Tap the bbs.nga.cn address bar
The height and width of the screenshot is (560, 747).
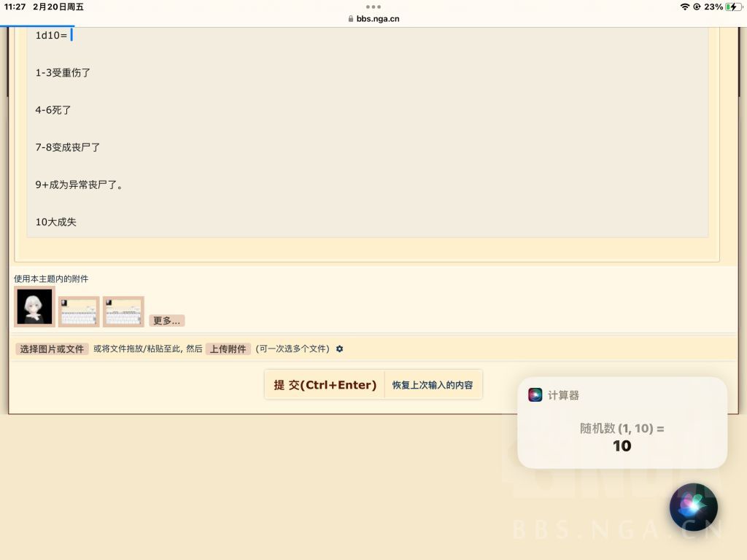[x=373, y=18]
